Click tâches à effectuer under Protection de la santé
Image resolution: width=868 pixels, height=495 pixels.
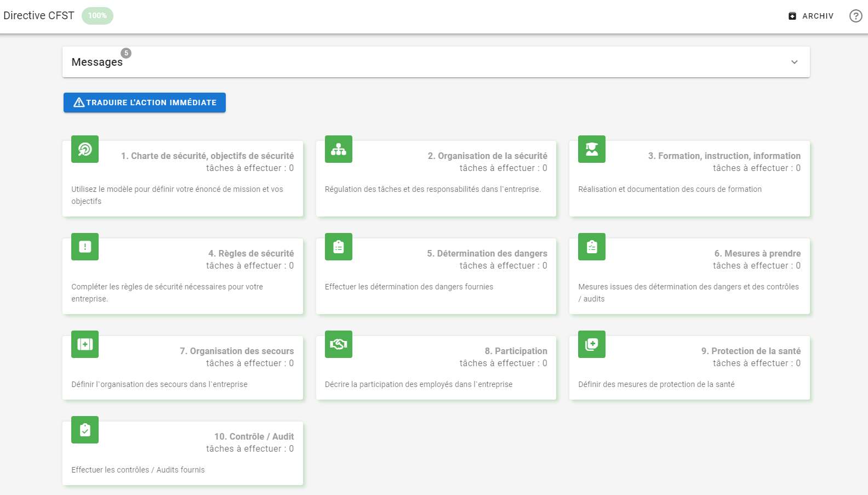coord(757,363)
